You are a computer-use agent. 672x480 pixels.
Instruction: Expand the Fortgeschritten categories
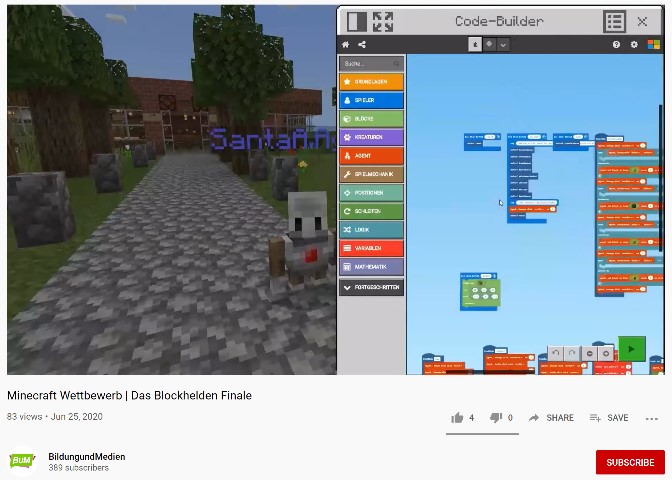371,287
